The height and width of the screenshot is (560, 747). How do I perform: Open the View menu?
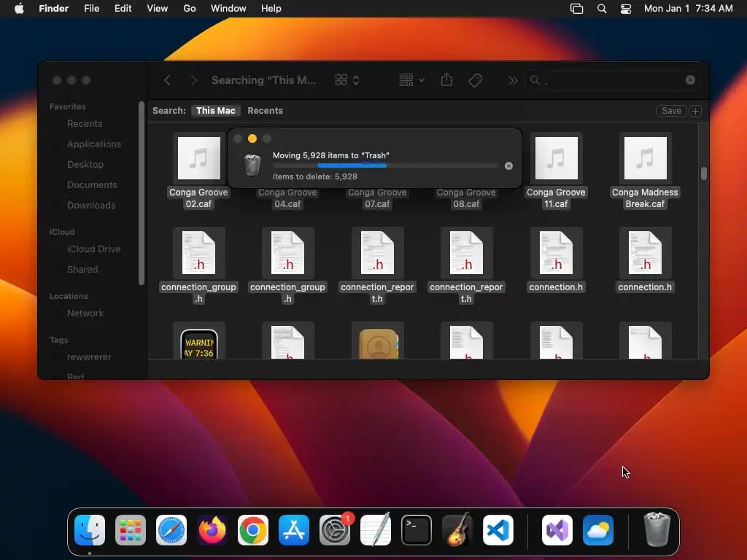(158, 9)
